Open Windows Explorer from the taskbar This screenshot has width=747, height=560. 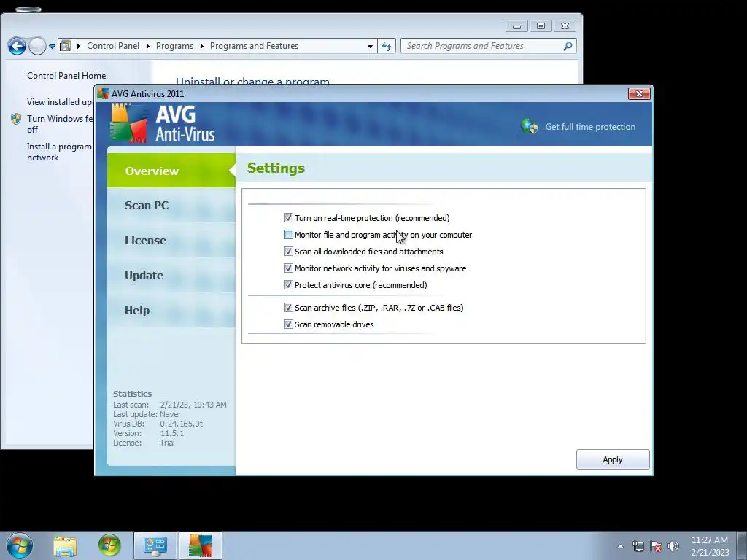(65, 545)
